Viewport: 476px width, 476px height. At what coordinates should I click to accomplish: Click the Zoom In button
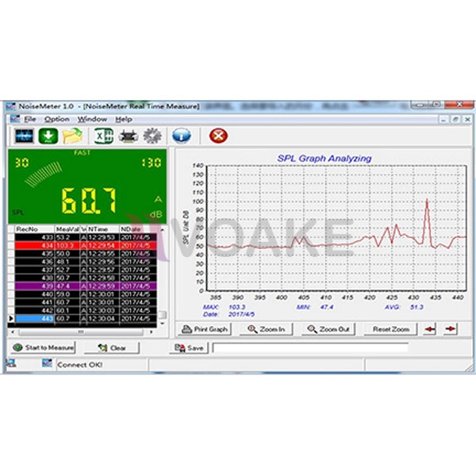(x=267, y=329)
